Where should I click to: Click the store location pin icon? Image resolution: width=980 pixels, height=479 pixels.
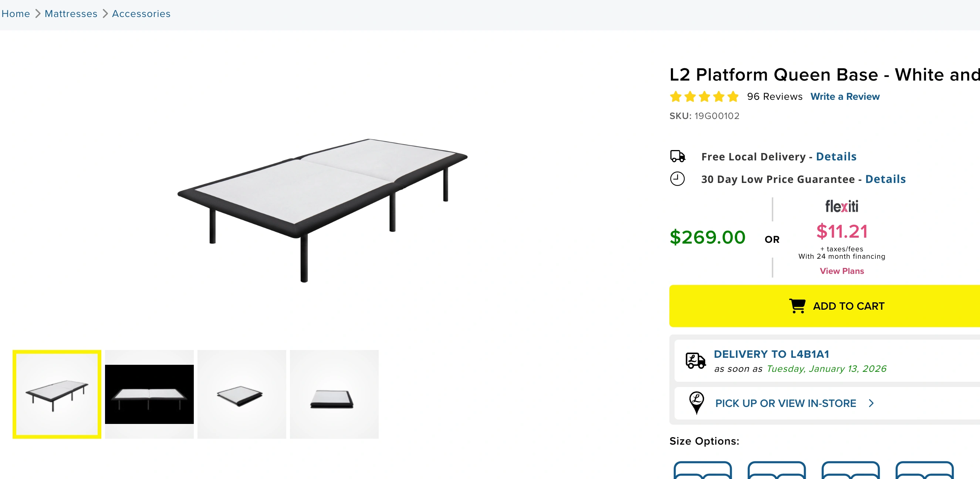(696, 402)
